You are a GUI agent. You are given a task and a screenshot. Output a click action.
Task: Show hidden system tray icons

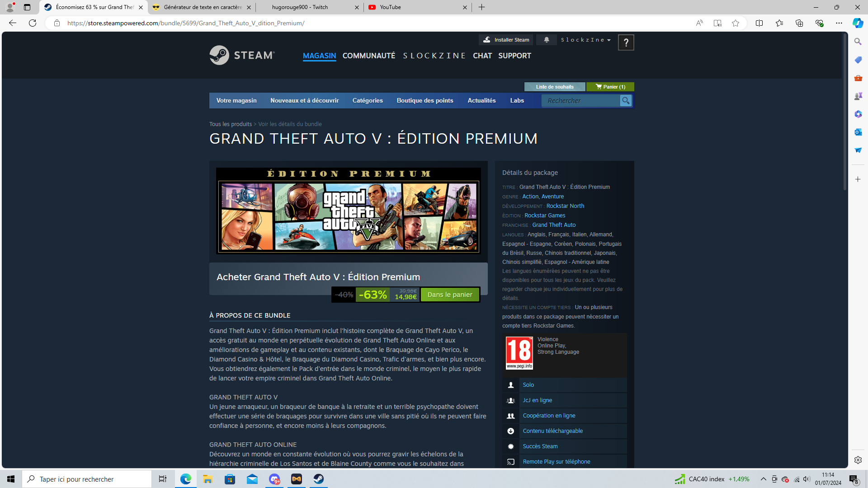point(764,479)
